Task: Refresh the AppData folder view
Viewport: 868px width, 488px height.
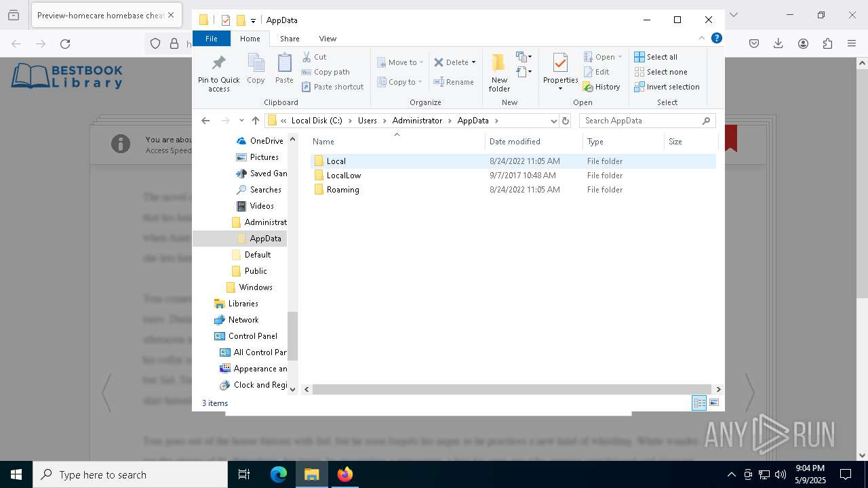Action: (x=566, y=121)
